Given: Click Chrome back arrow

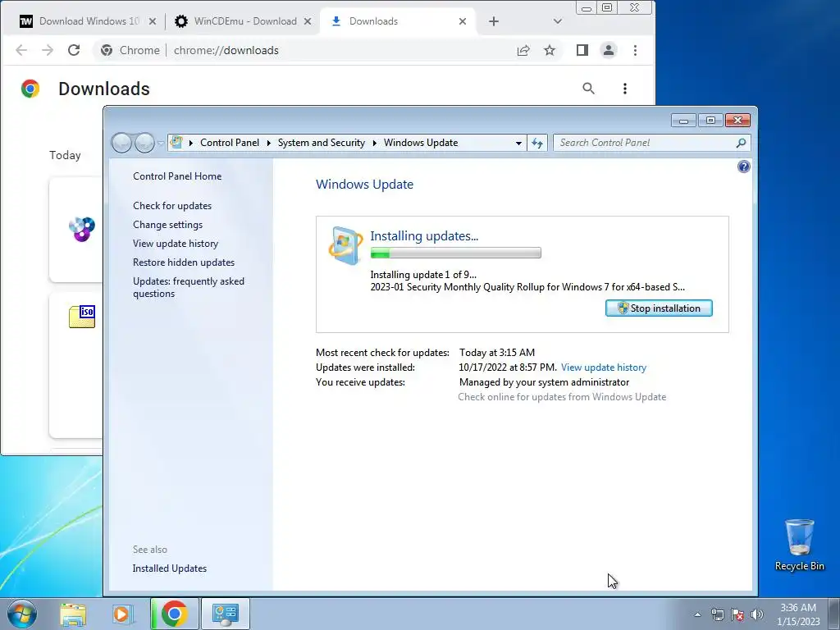Looking at the screenshot, I should click(21, 50).
